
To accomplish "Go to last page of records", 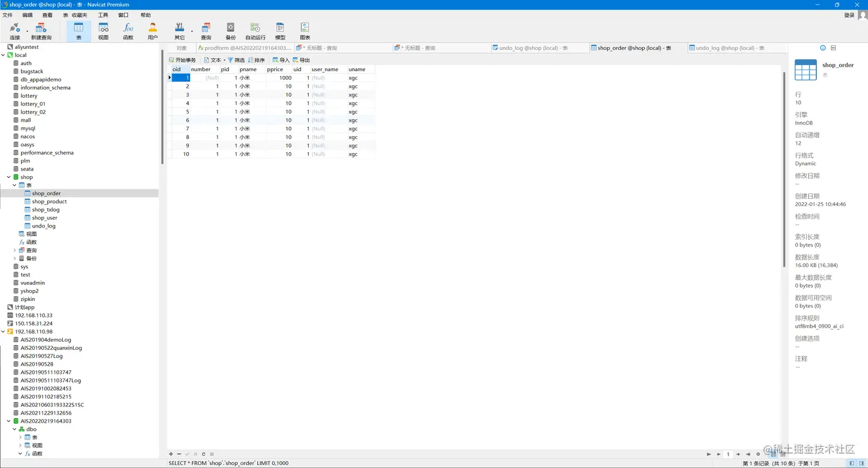I will (748, 454).
